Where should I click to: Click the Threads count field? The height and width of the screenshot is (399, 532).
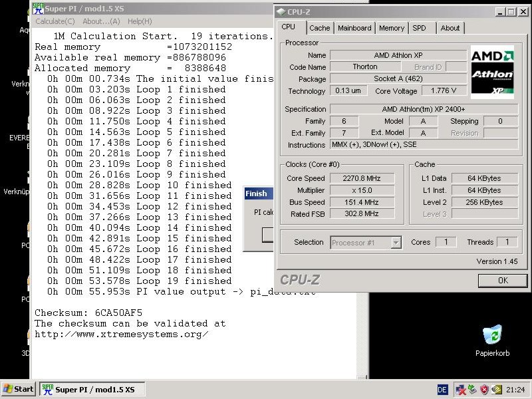(x=507, y=242)
